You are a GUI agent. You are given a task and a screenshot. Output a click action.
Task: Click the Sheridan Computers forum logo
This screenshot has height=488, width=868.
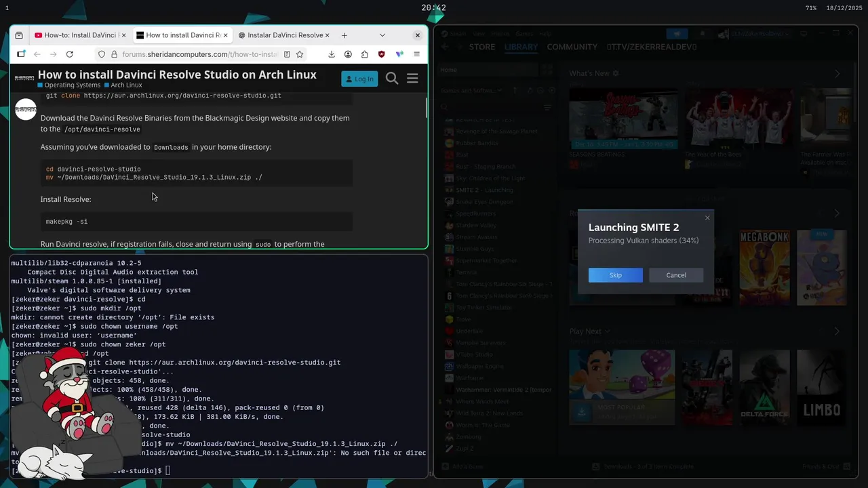point(24,77)
